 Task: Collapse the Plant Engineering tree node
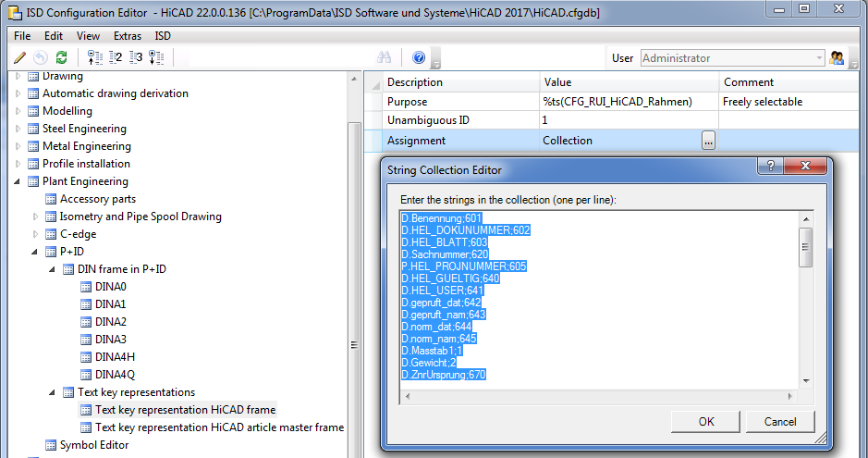click(18, 181)
